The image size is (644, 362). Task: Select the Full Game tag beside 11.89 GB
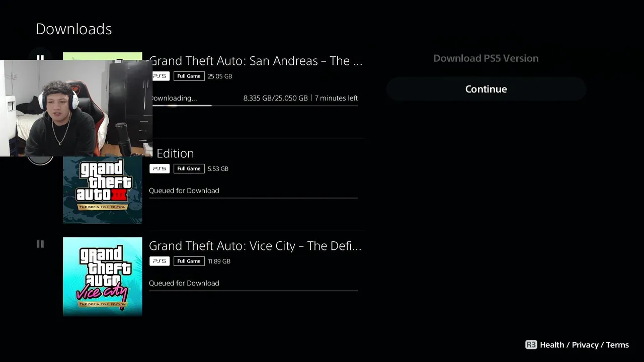click(x=189, y=261)
